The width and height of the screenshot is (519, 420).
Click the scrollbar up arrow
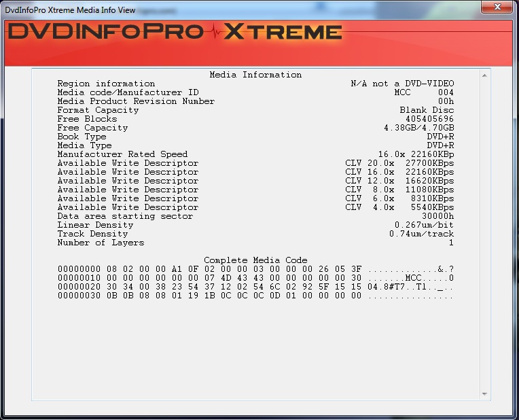tap(484, 76)
